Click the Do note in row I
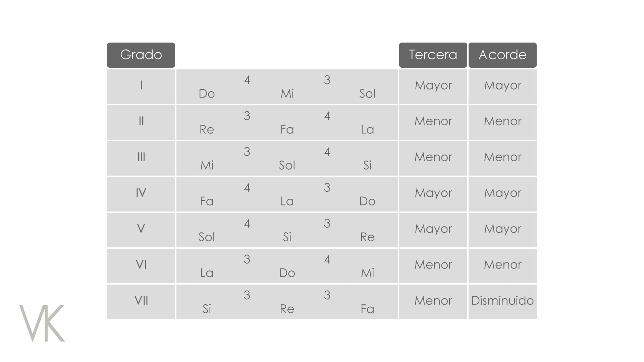The height and width of the screenshot is (362, 644). coord(207,94)
